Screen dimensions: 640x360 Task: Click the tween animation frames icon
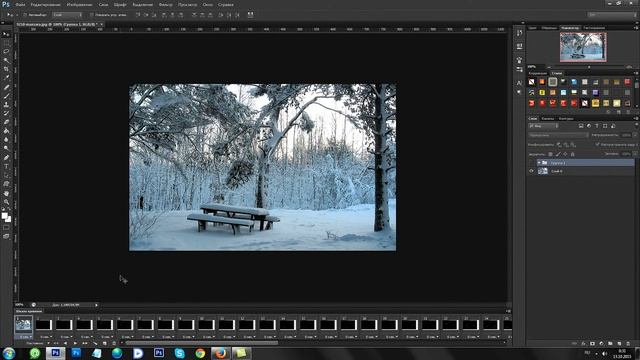95,343
